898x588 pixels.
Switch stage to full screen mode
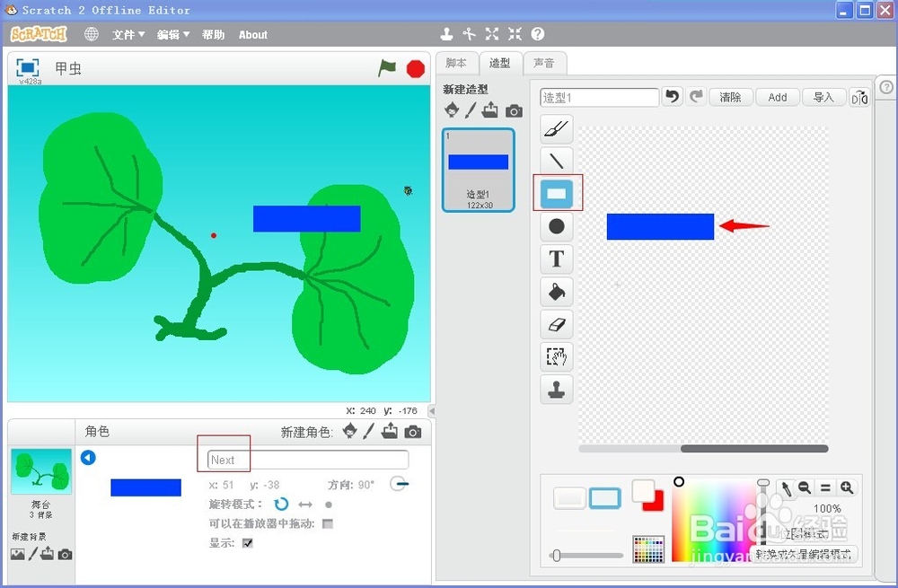point(28,67)
